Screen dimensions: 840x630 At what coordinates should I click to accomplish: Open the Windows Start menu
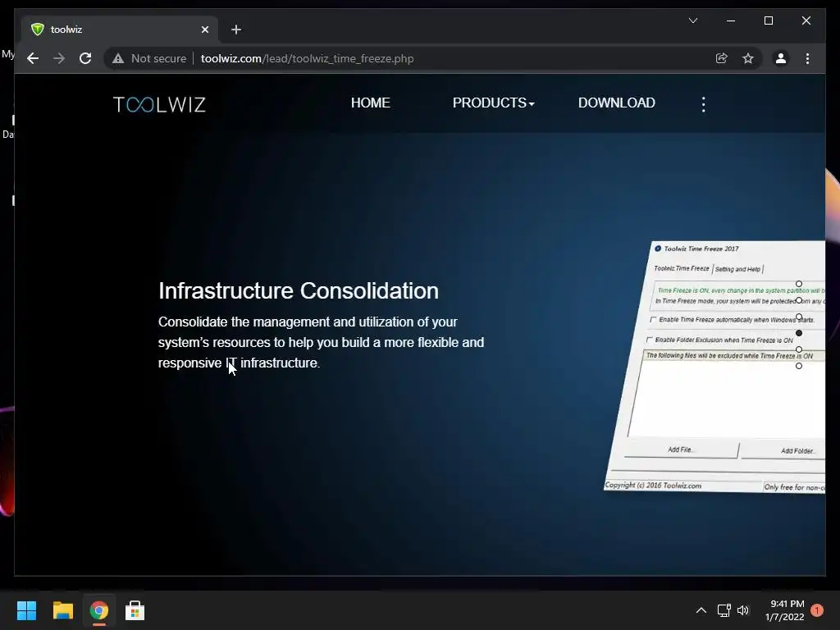coord(26,610)
